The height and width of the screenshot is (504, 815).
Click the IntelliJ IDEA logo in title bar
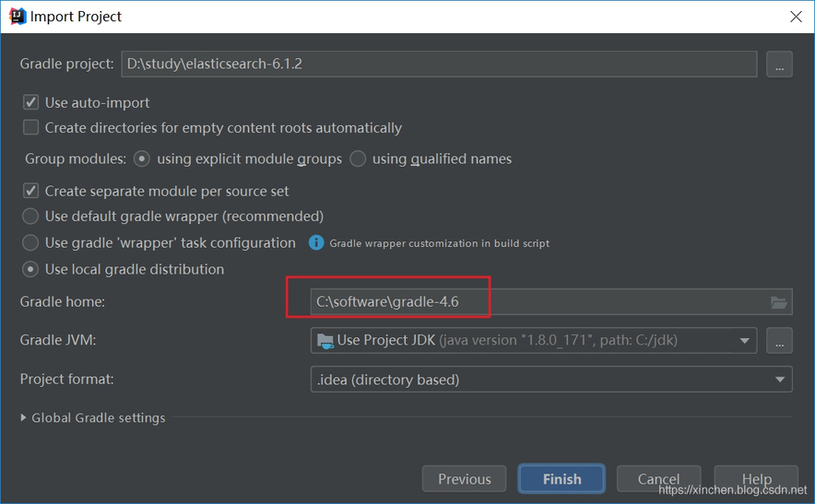click(17, 17)
